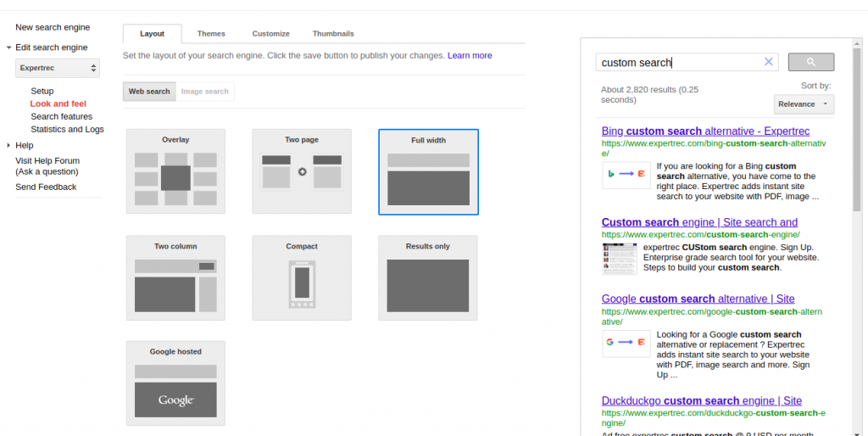Open Duckduckgo custom search engine result

tap(702, 400)
